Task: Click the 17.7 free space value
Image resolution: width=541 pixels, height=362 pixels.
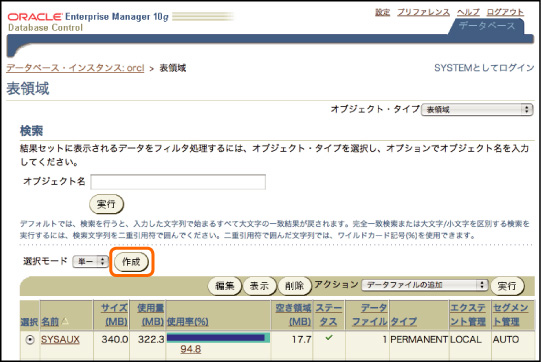Action: pos(302,340)
